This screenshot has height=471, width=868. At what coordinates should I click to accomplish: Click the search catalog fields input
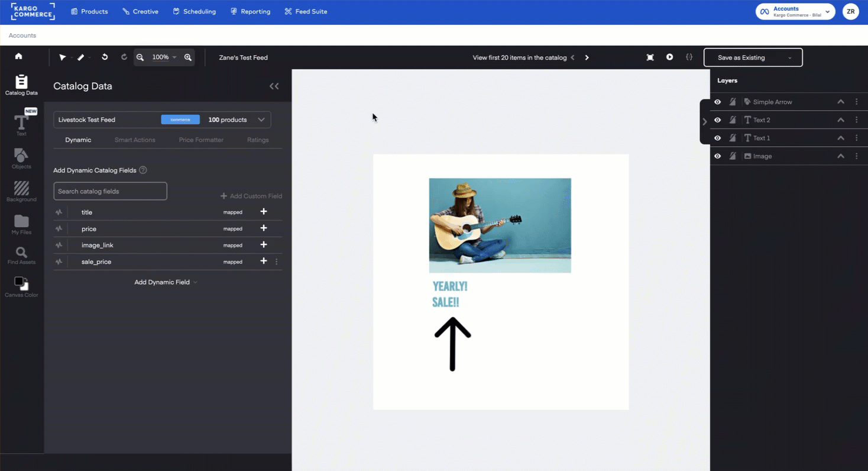click(110, 191)
